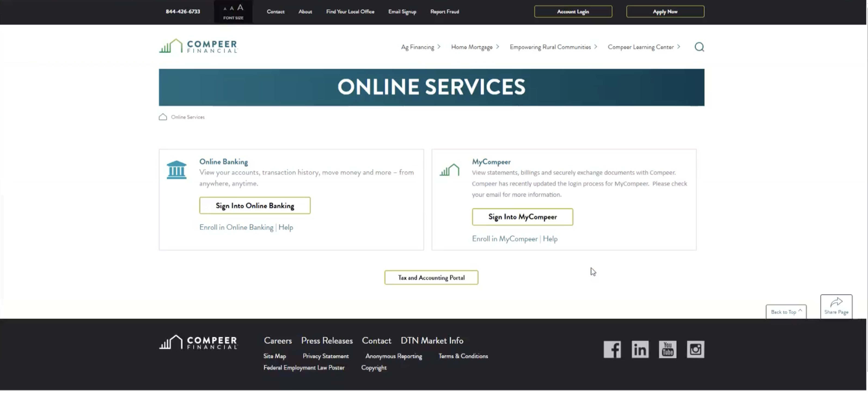Click the Share Page arrow icon

pyautogui.click(x=836, y=302)
